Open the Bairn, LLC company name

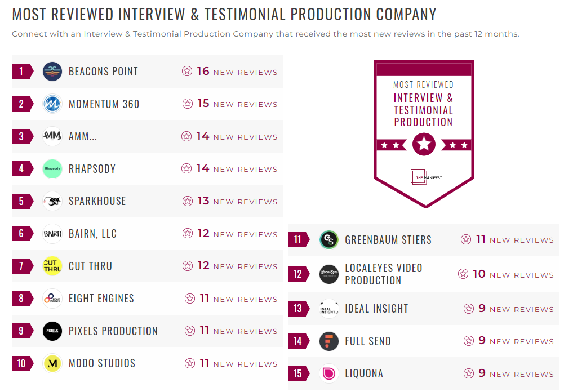92,234
